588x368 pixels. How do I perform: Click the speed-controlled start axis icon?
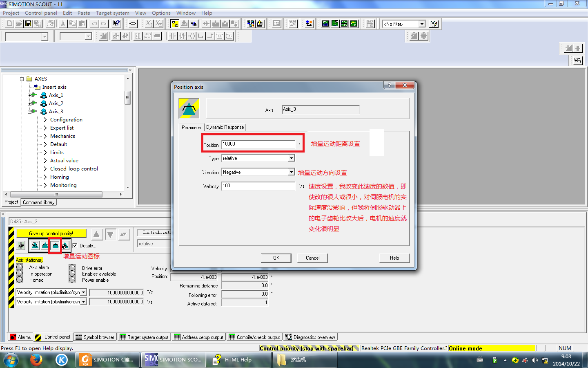click(35, 245)
